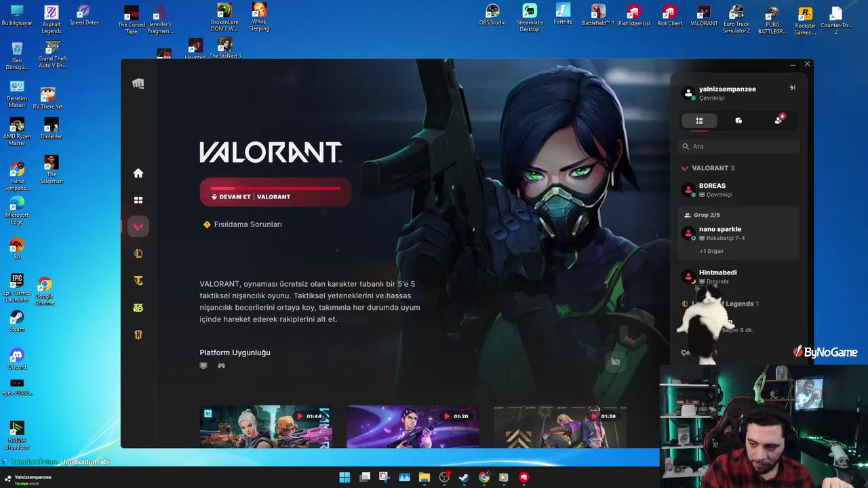Open the Epic Games Launcher shortcut

(17, 288)
